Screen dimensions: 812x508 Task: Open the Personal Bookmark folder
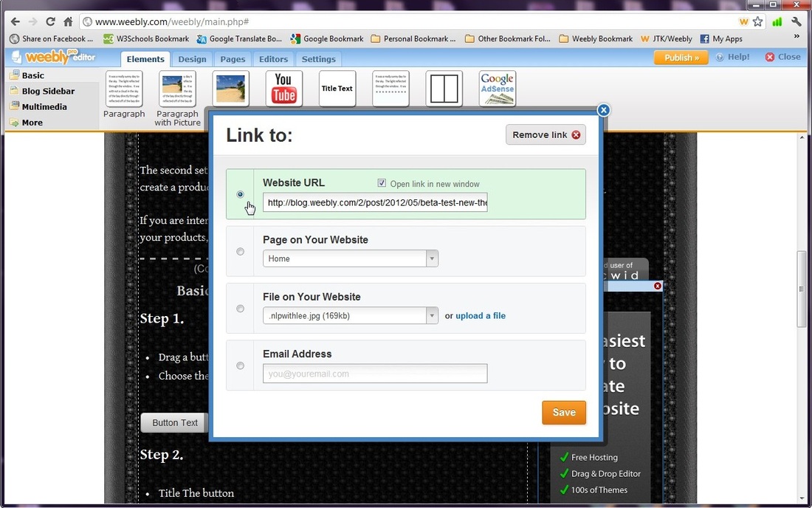414,39
